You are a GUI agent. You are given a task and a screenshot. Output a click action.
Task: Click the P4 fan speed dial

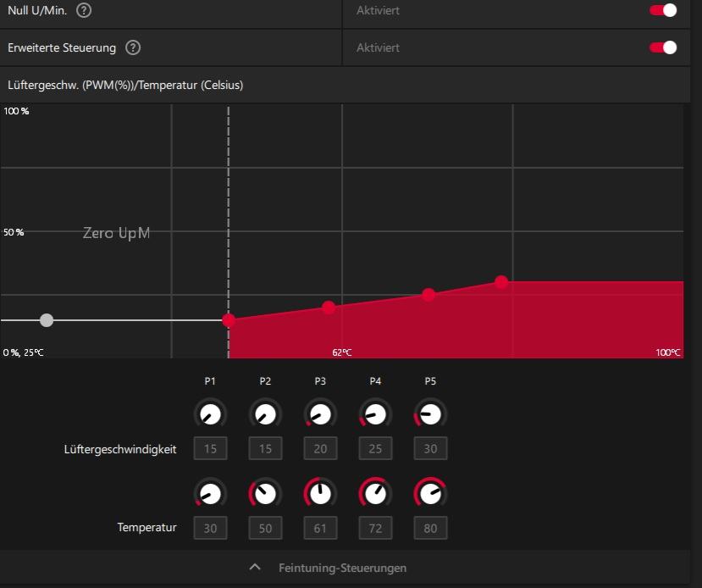(375, 413)
